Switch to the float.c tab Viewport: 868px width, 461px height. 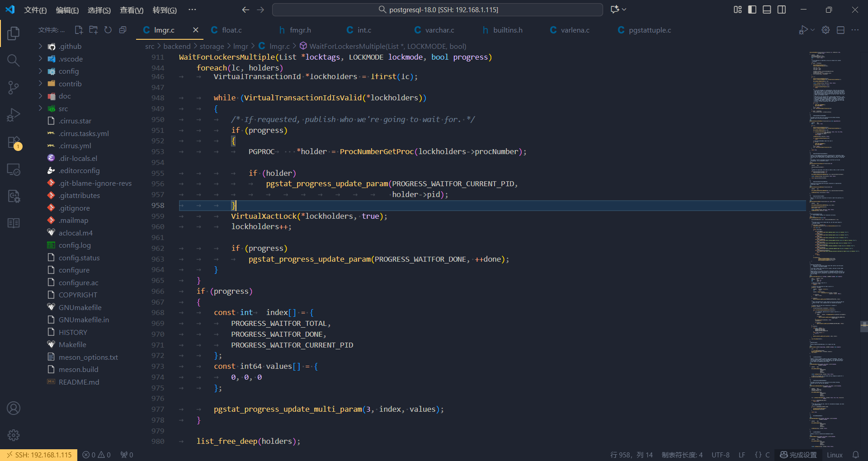[232, 30]
